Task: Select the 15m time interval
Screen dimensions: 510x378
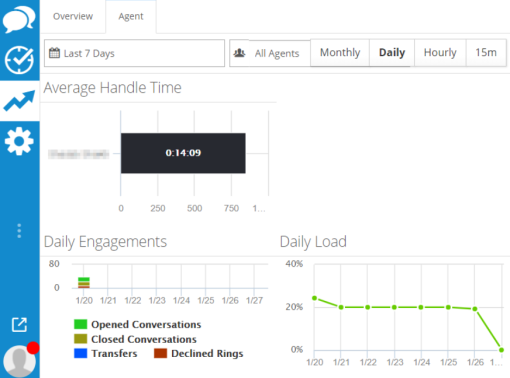Action: 486,53
